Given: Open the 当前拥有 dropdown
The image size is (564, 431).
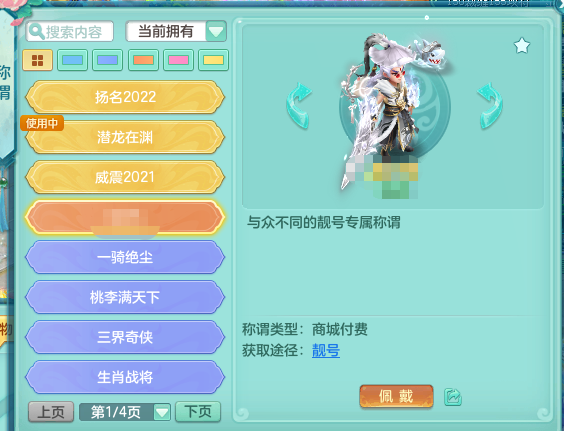Looking at the screenshot, I should 176,31.
